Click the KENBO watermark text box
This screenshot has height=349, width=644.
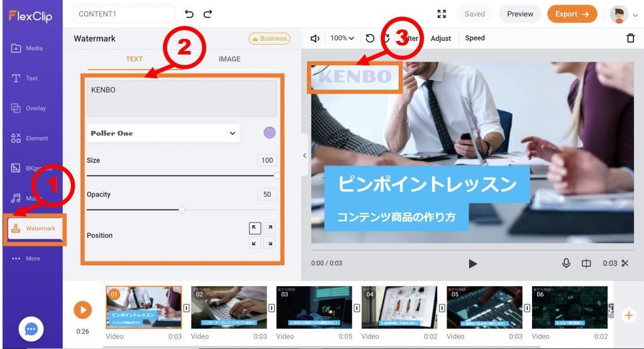click(182, 98)
